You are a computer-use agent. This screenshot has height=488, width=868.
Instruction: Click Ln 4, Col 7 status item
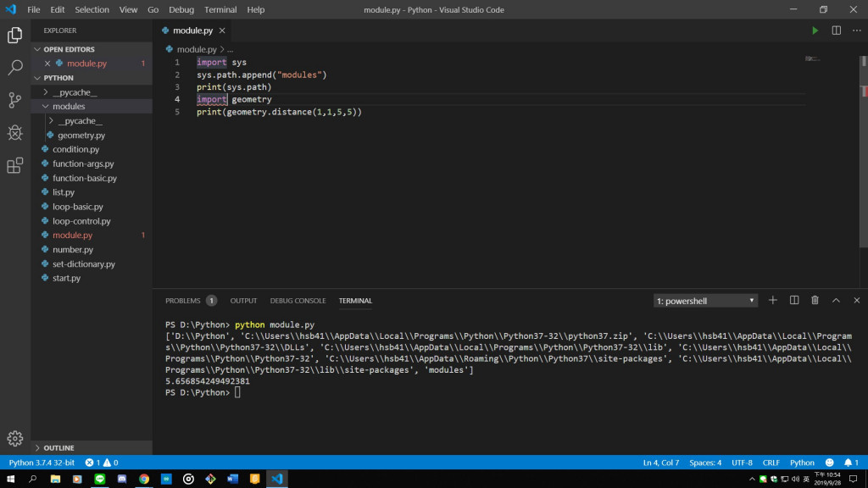click(x=661, y=463)
